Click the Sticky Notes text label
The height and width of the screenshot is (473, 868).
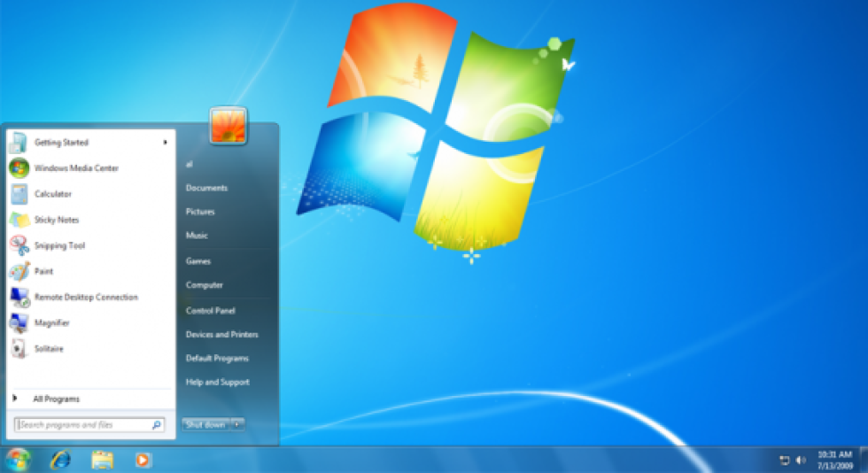tap(57, 220)
